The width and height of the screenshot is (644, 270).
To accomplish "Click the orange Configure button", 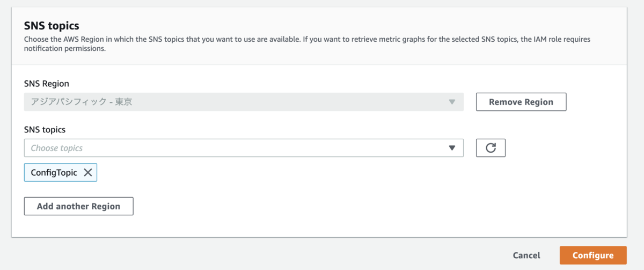I will click(x=593, y=256).
